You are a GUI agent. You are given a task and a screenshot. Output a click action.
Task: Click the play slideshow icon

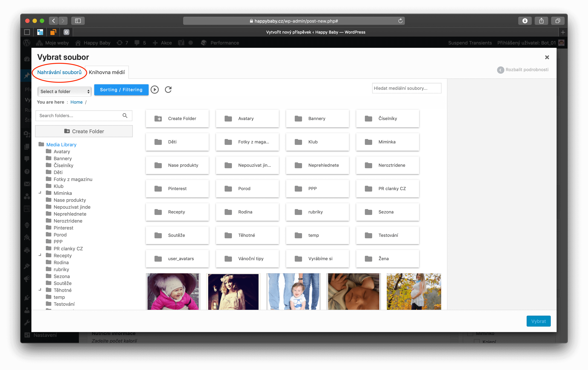tap(154, 90)
